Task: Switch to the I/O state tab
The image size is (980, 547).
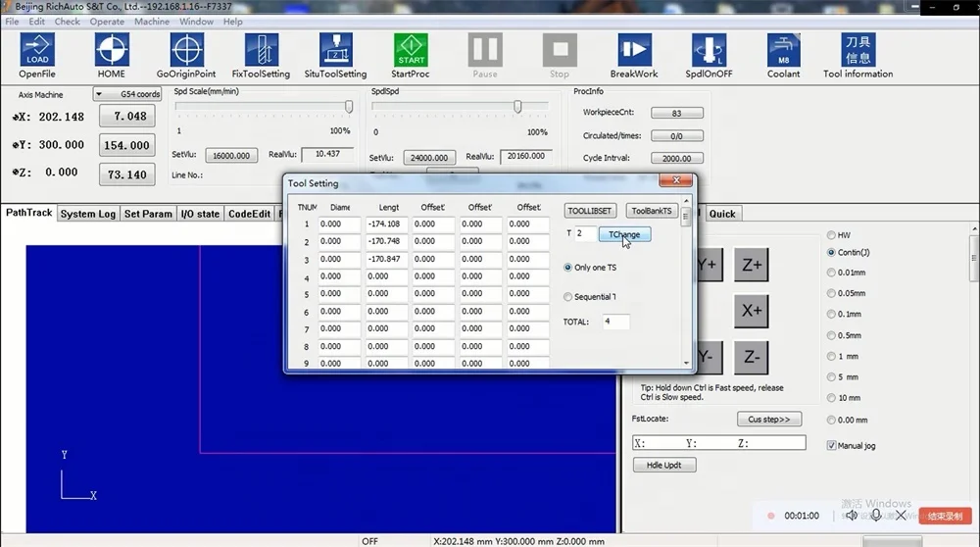Action: pos(200,214)
